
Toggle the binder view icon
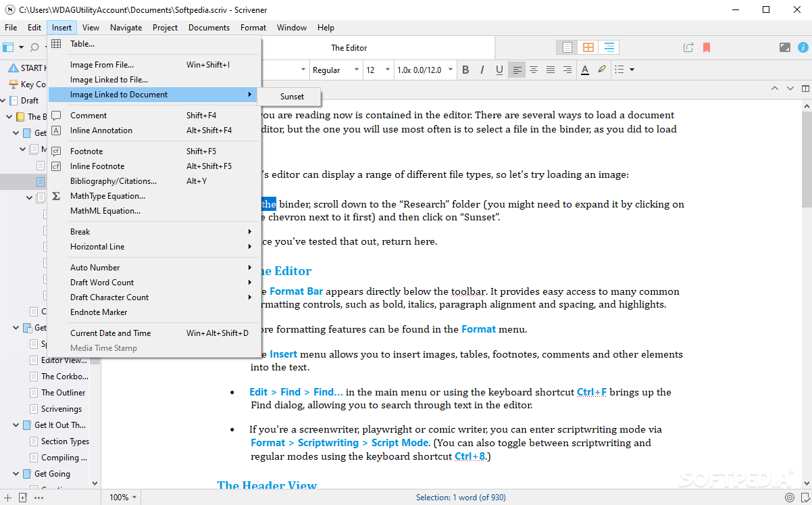point(8,47)
